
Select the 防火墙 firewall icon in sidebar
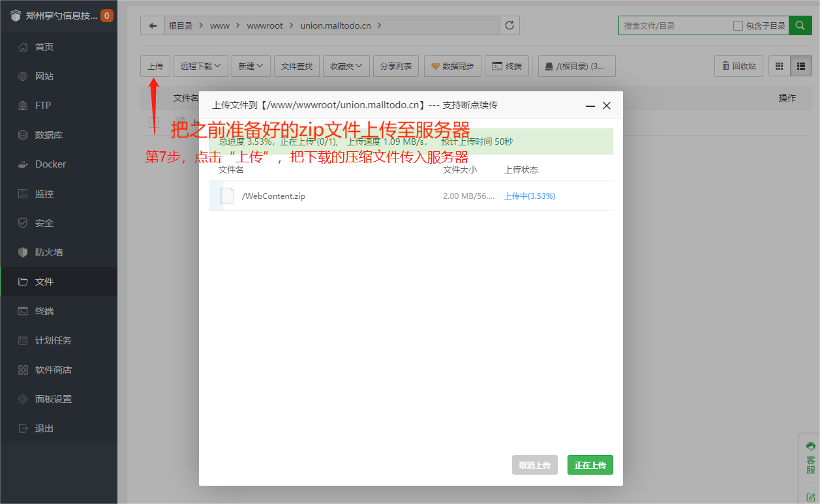pos(23,252)
